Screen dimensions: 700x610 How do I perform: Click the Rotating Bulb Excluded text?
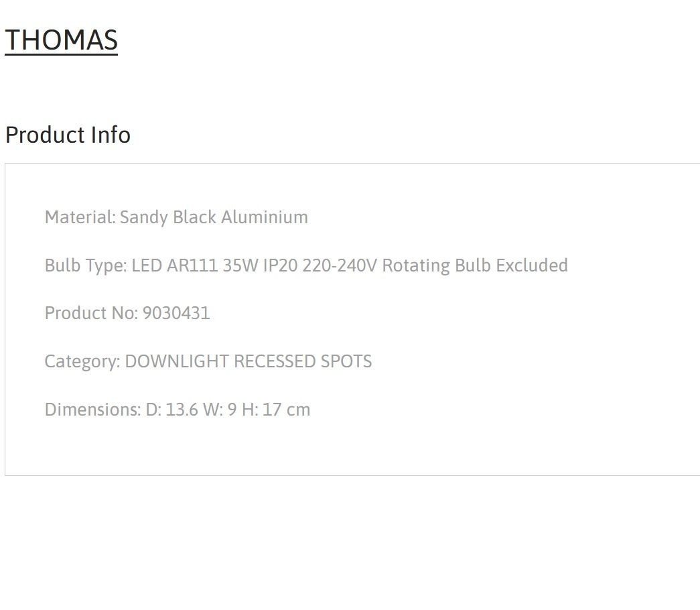[x=475, y=265]
